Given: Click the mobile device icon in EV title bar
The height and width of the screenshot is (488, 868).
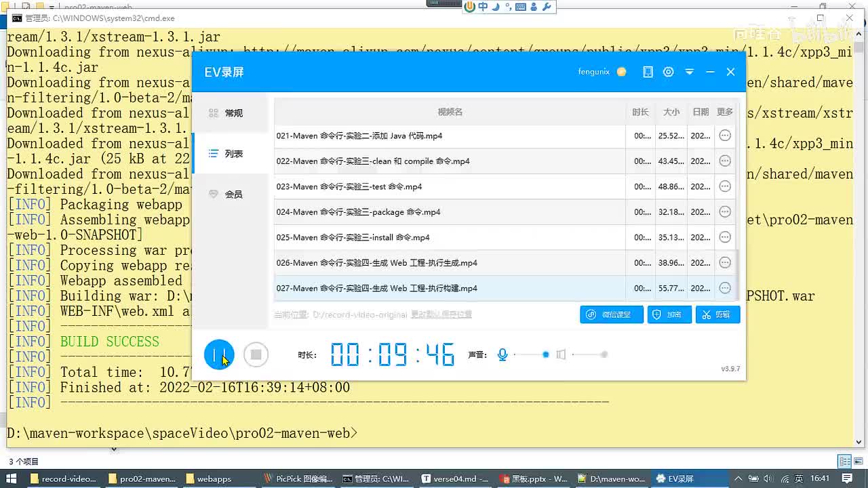Looking at the screenshot, I should tap(648, 72).
